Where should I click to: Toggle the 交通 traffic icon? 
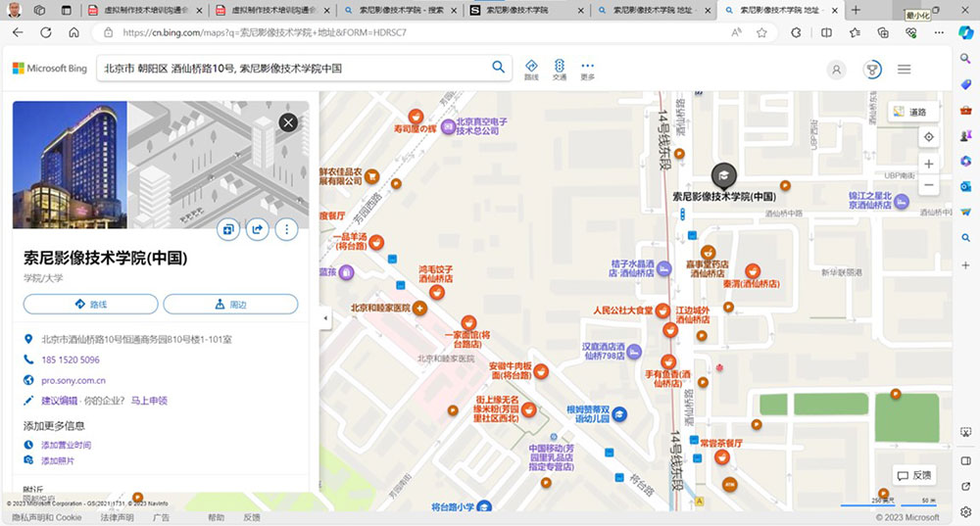(560, 70)
